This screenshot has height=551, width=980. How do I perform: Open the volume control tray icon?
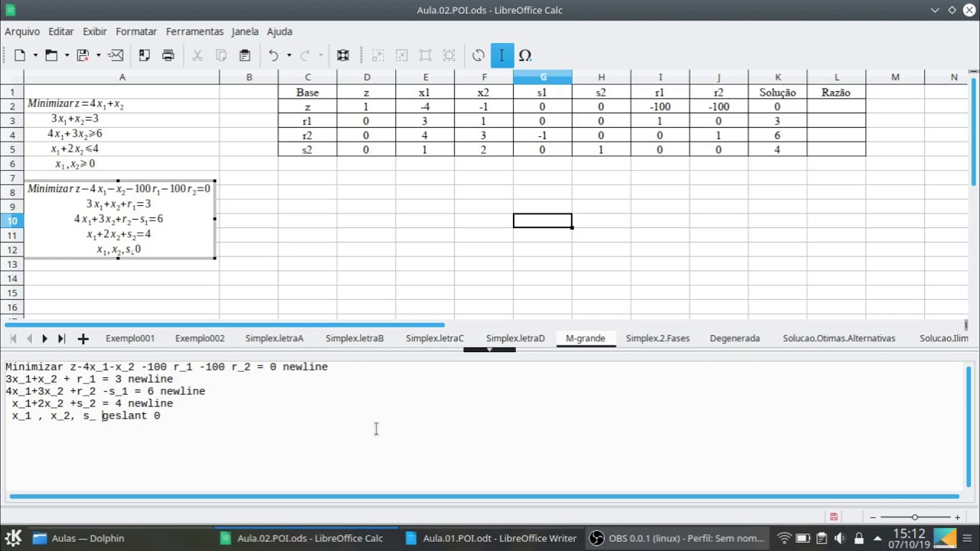click(840, 538)
